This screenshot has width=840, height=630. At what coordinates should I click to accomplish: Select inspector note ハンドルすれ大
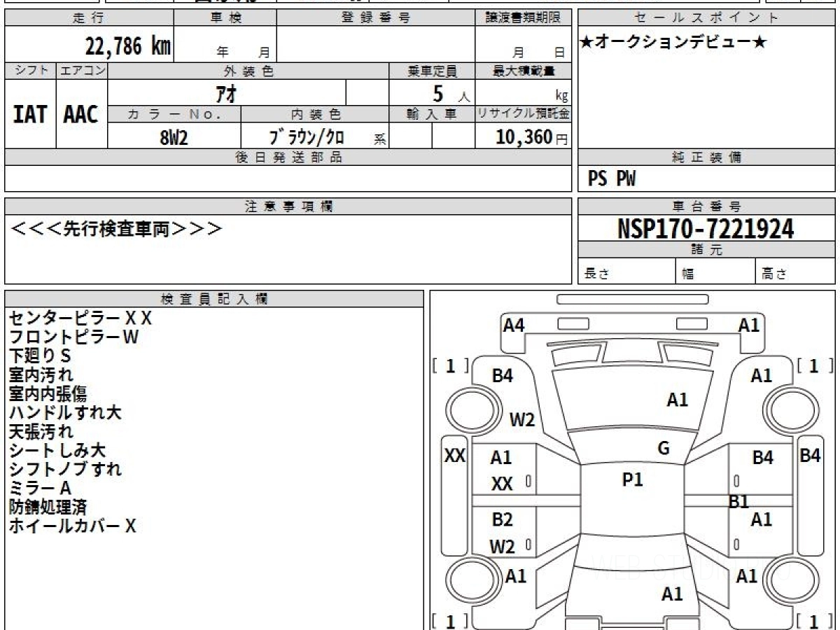pos(65,413)
